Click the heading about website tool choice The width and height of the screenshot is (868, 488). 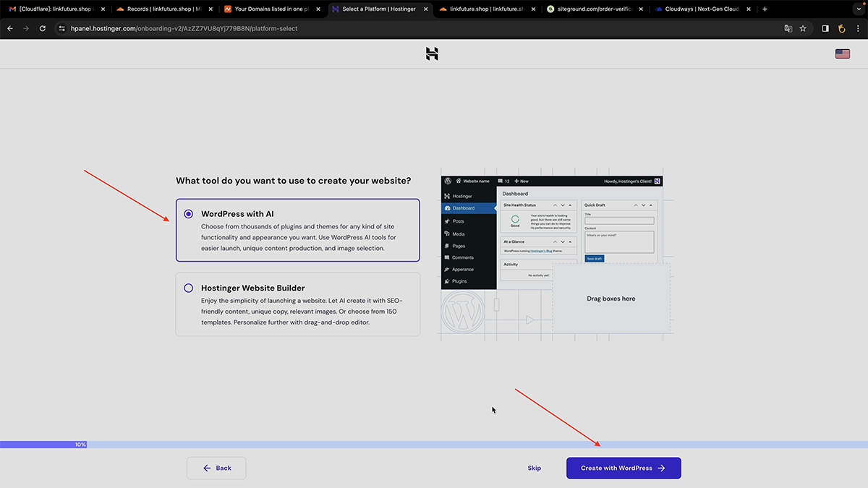[294, 181]
